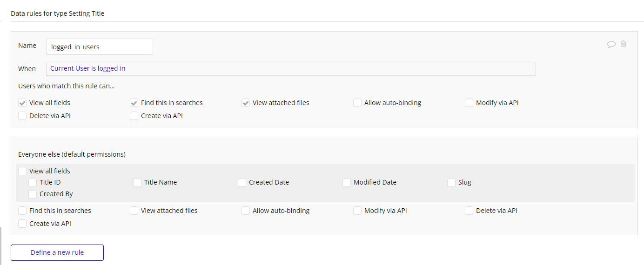The height and width of the screenshot is (265, 644).
Task: Click the Define a new rule button
Action: point(57,252)
